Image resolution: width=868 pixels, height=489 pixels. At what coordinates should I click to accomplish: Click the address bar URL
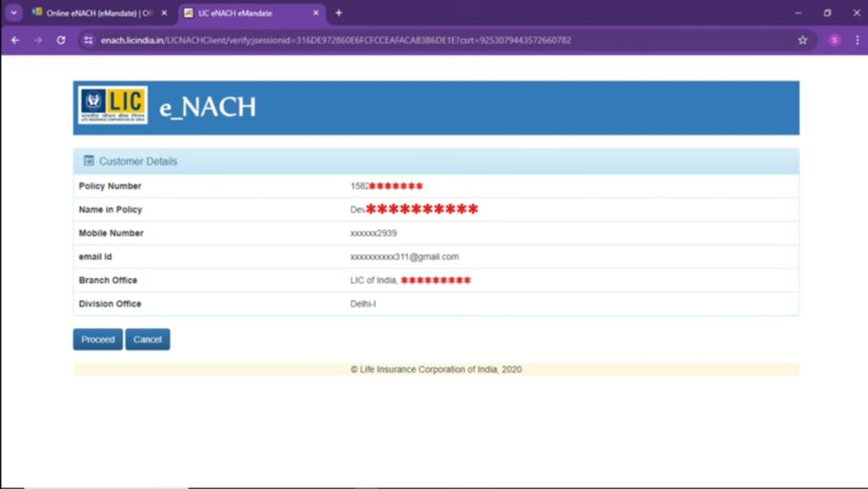point(336,41)
